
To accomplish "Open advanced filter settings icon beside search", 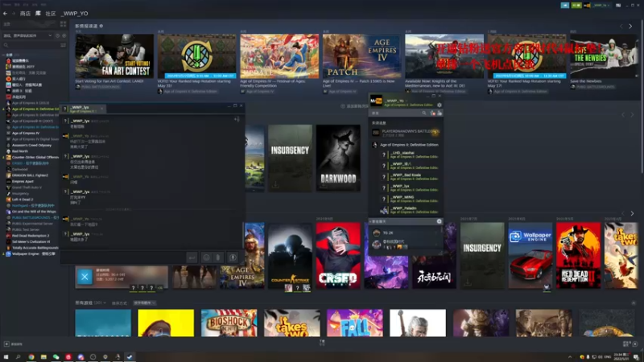I will point(63,45).
